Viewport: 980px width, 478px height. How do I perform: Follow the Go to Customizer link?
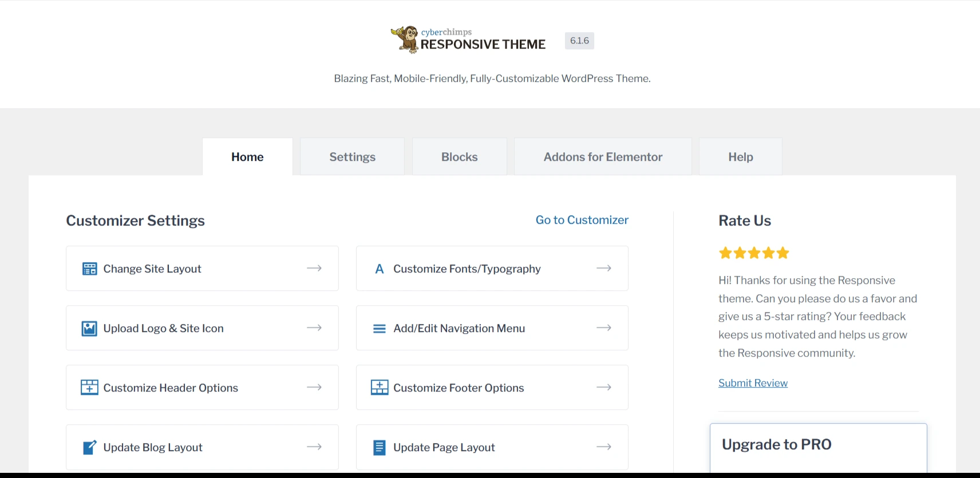[582, 220]
